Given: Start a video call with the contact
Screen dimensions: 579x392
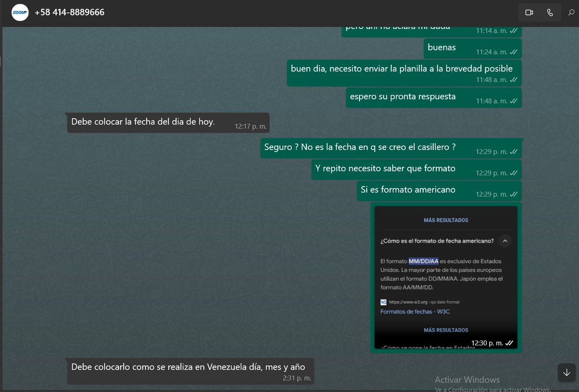Looking at the screenshot, I should pyautogui.click(x=529, y=13).
